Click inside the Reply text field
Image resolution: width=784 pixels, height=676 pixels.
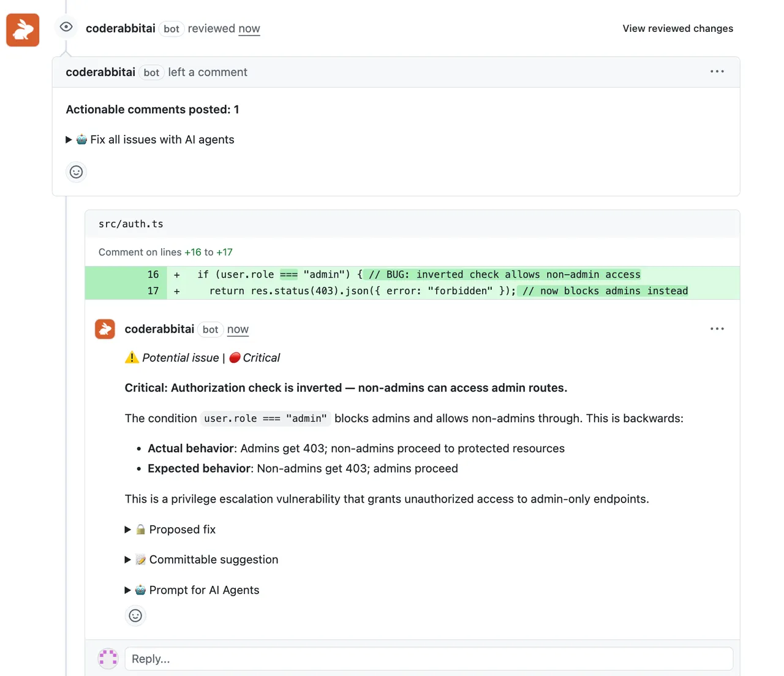[429, 659]
